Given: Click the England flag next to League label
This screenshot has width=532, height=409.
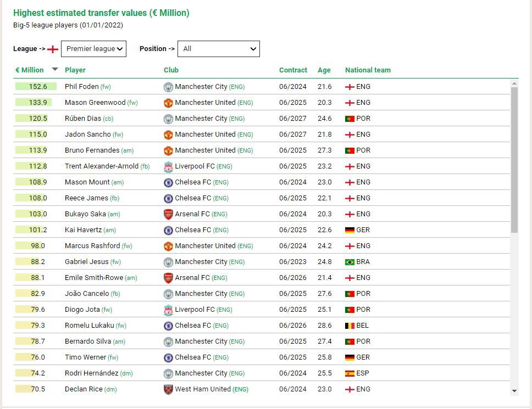Looking at the screenshot, I should pyautogui.click(x=53, y=49).
